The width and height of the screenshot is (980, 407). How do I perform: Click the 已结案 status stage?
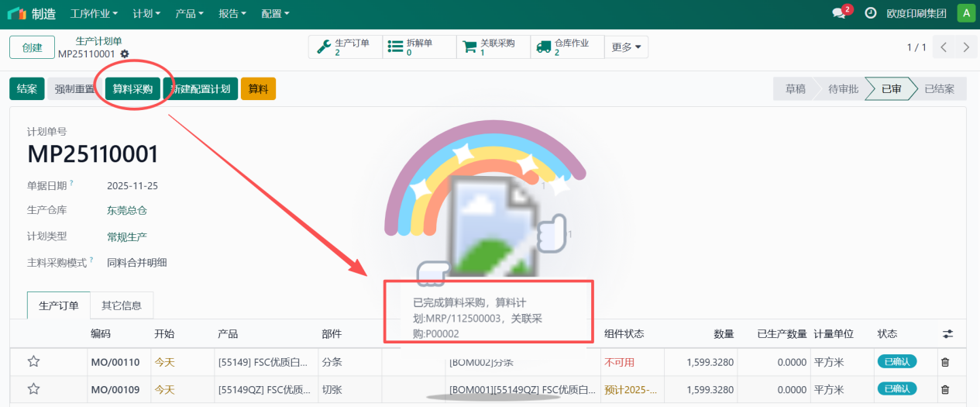[x=939, y=89]
